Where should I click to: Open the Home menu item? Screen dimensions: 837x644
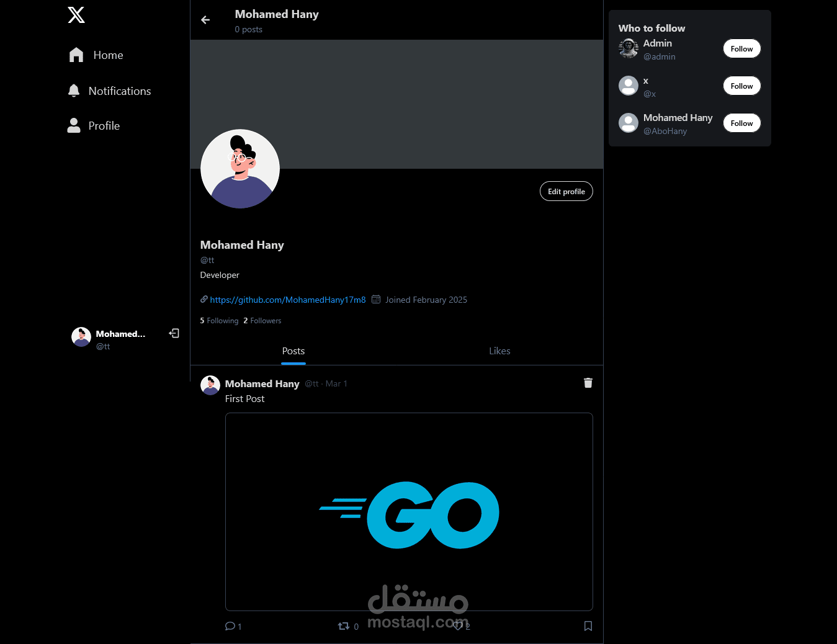click(x=96, y=55)
